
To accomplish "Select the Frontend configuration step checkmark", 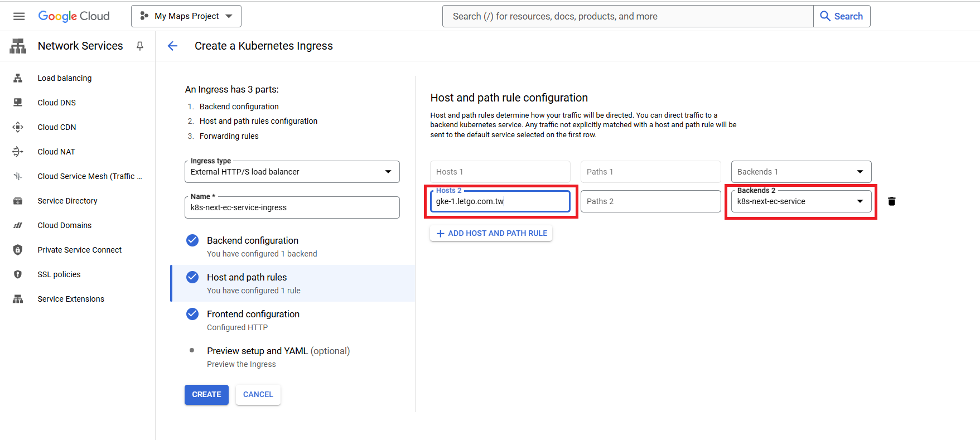I will pyautogui.click(x=192, y=314).
